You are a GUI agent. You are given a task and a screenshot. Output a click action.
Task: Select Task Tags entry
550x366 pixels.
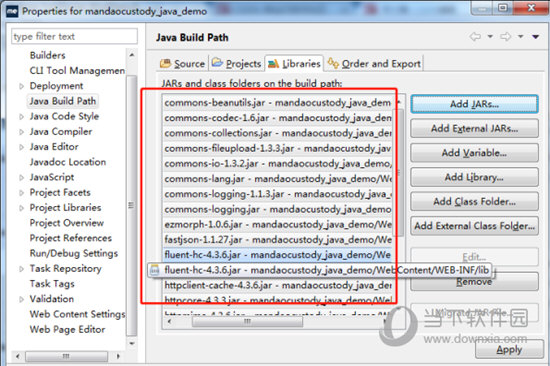(x=52, y=284)
